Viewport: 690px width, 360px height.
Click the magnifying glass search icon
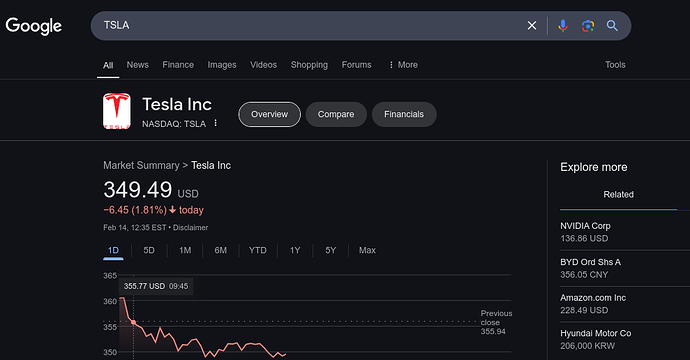point(612,26)
